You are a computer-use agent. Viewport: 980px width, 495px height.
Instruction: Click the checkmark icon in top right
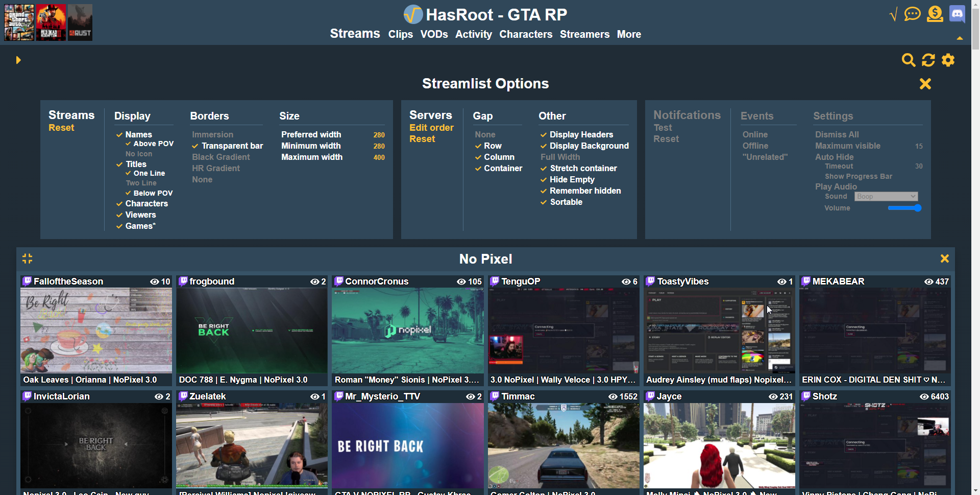point(893,15)
